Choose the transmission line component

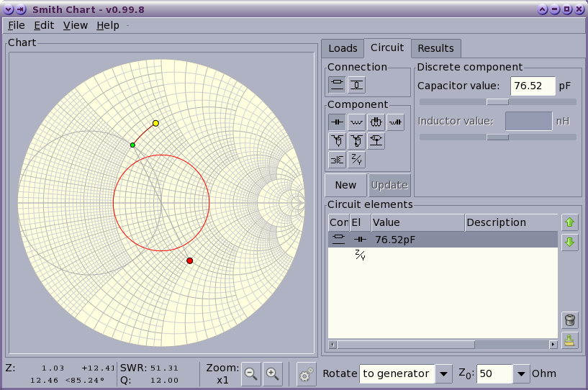(x=376, y=141)
